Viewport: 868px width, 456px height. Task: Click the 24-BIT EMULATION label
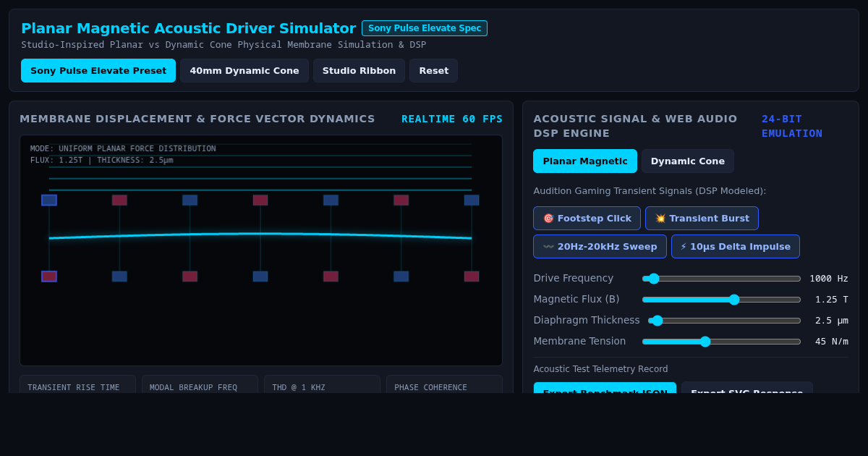792,126
